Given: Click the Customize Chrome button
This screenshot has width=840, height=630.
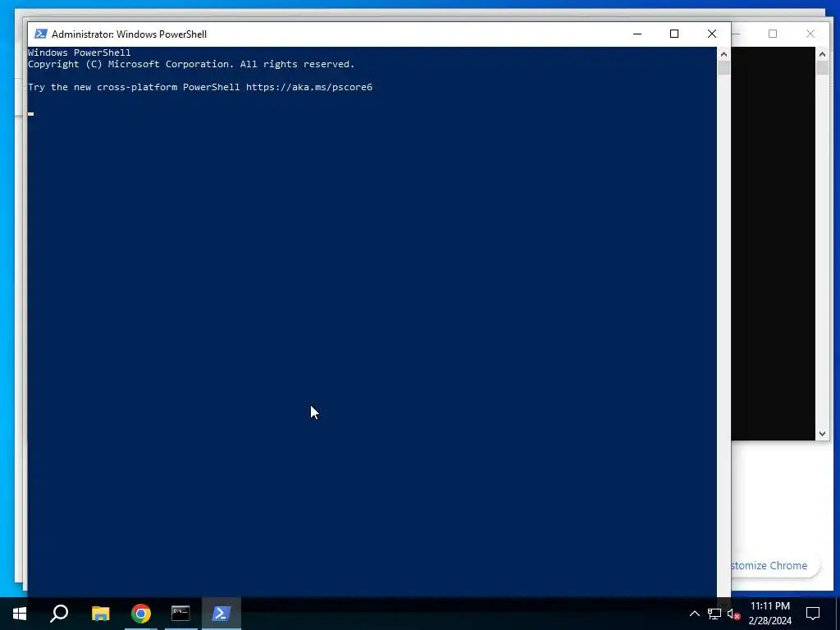Looking at the screenshot, I should coord(774,566).
